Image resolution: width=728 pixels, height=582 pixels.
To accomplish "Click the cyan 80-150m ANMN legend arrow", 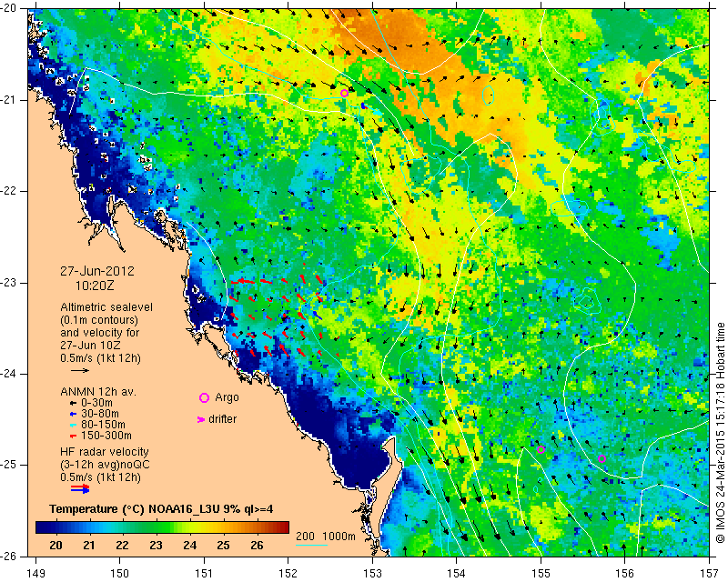I will tap(73, 425).
